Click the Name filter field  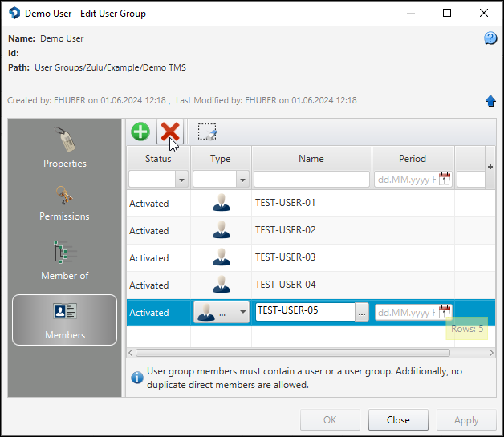[311, 179]
